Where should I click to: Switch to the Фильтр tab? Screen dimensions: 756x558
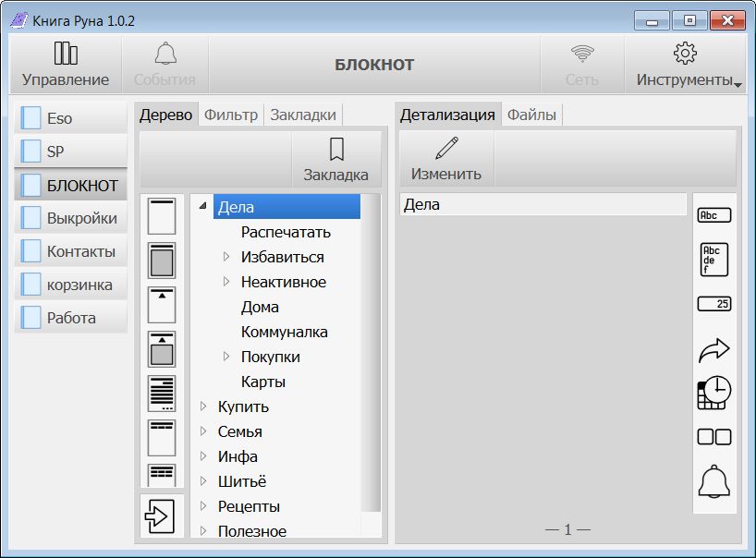231,115
